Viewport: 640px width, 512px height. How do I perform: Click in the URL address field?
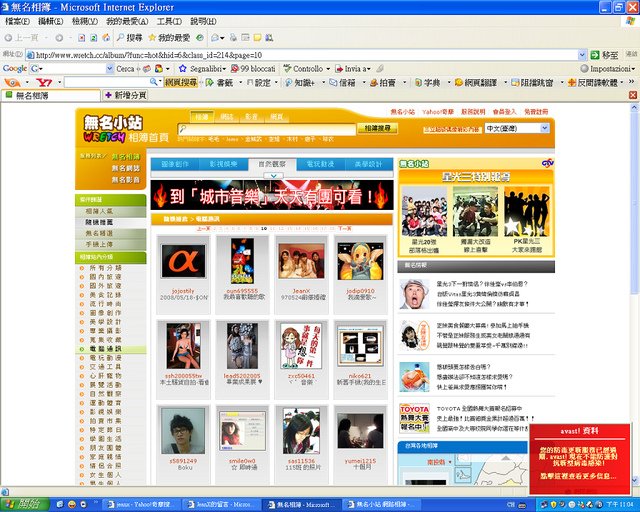coord(302,55)
